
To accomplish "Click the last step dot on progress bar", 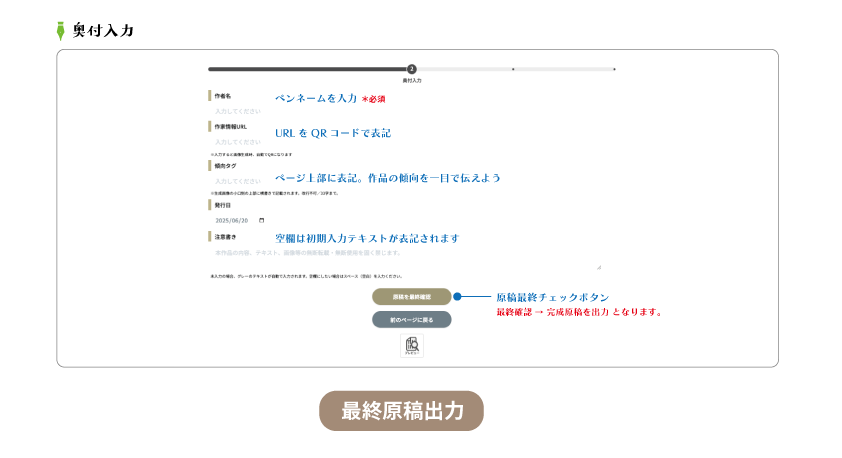I will (x=614, y=69).
